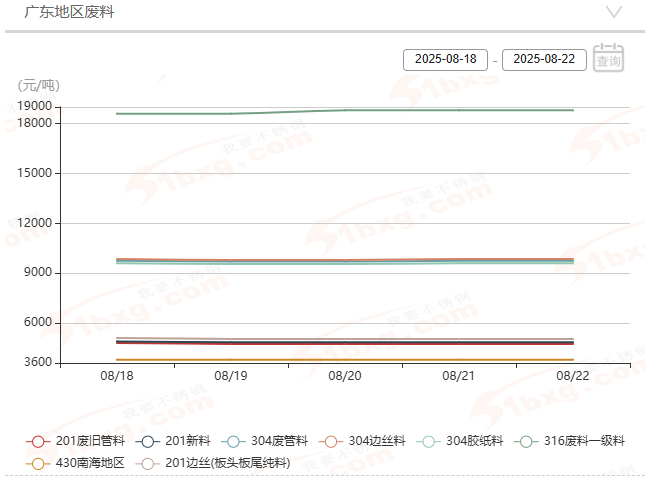Collapse the 广东地区废料 panel chevron
The width and height of the screenshot is (651, 479).
pos(615,12)
